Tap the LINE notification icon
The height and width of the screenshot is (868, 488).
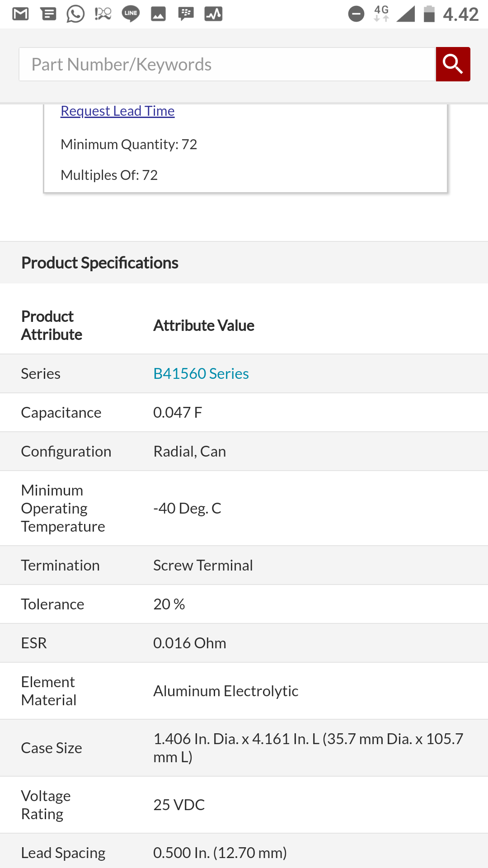coord(131,14)
